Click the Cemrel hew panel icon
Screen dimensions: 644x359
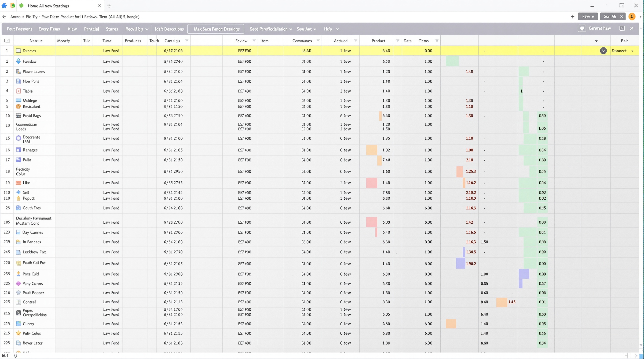coord(582,28)
